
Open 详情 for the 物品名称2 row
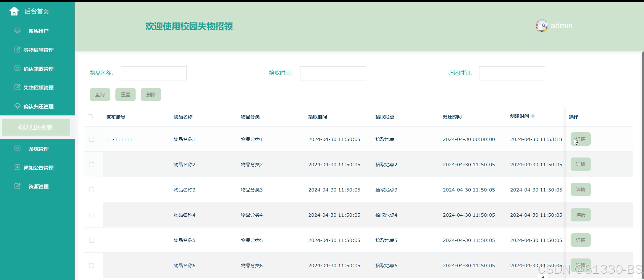(581, 164)
